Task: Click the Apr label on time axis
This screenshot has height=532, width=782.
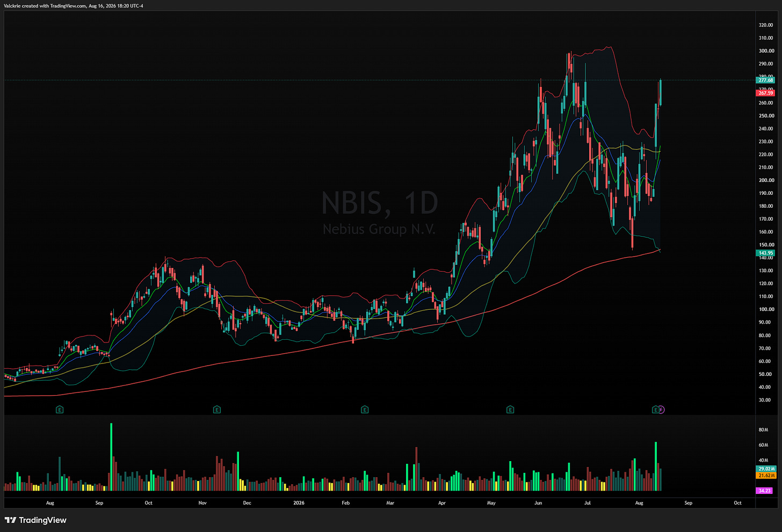Action: [442, 503]
